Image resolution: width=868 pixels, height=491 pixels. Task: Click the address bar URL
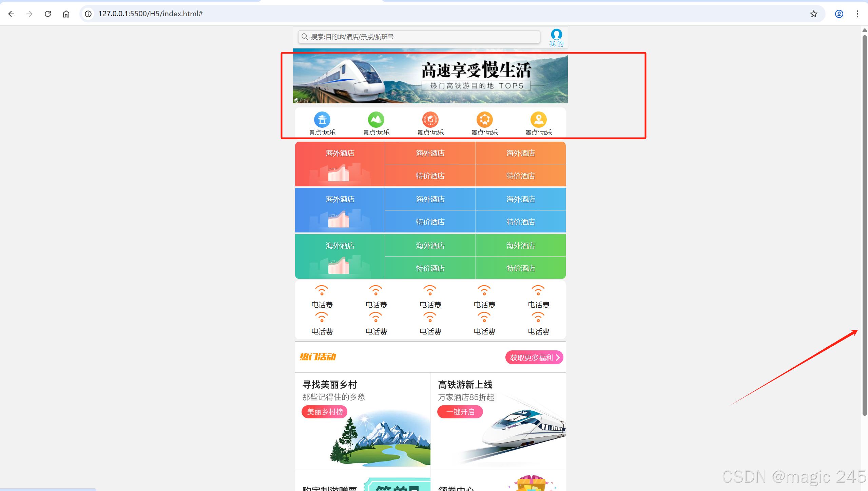point(150,14)
